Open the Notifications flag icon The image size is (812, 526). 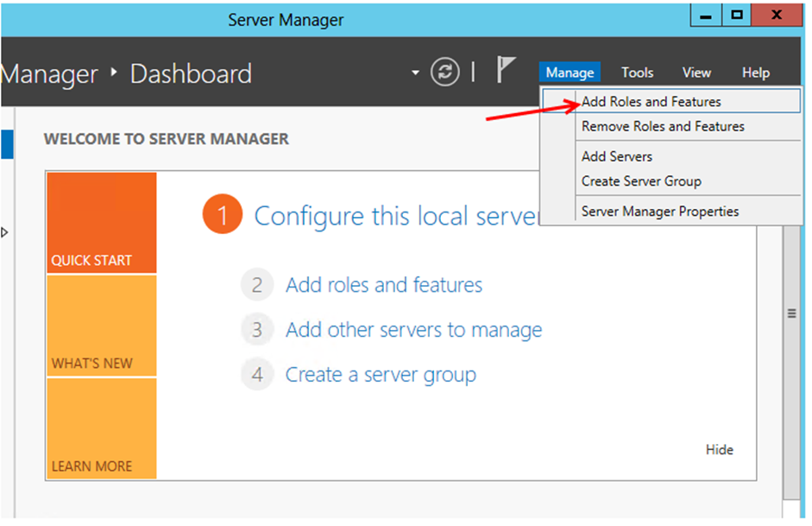click(506, 69)
